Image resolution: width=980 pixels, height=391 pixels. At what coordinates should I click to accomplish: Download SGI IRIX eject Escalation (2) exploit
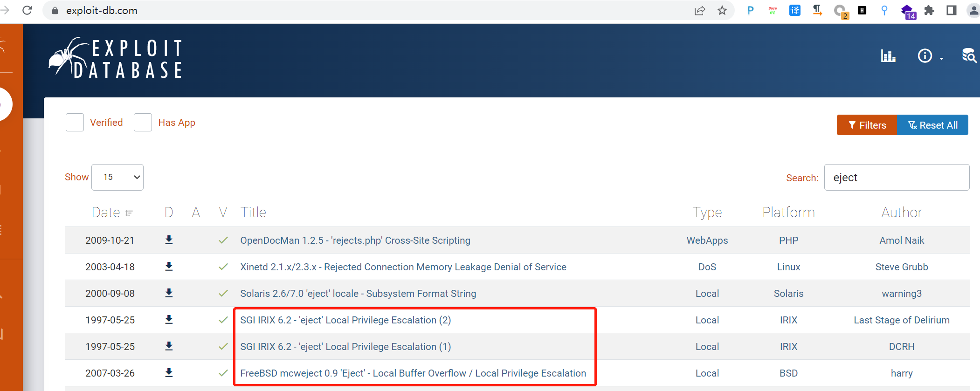point(169,319)
